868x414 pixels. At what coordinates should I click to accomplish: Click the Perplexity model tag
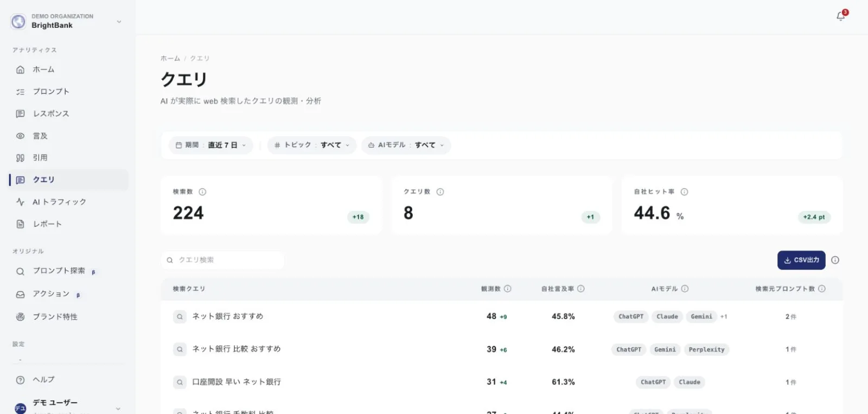pos(706,350)
